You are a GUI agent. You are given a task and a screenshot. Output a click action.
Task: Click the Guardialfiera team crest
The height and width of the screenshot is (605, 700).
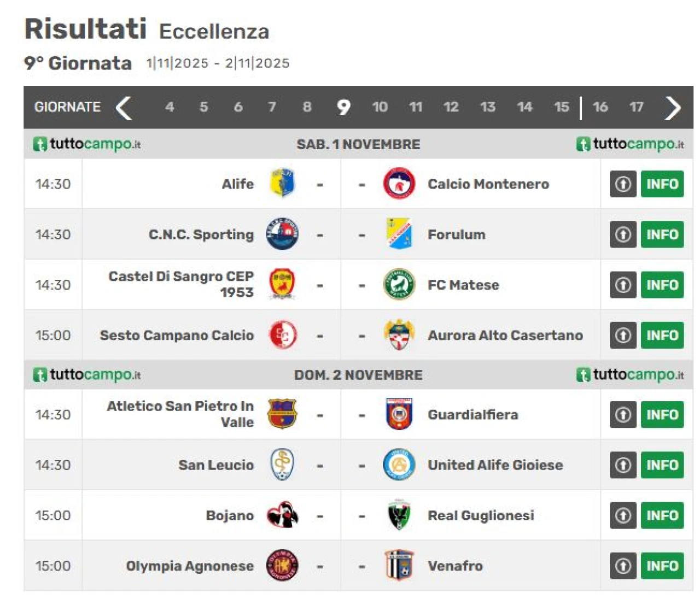point(399,414)
